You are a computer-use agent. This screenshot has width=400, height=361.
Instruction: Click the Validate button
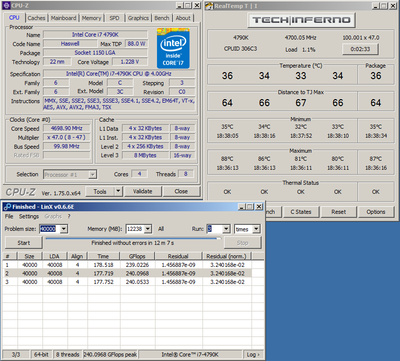tap(143, 191)
